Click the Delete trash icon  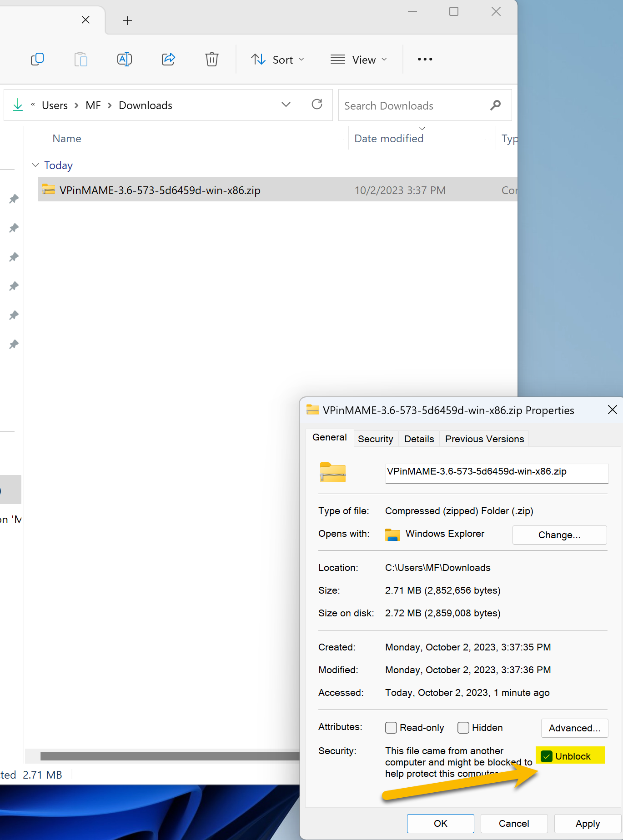click(212, 59)
